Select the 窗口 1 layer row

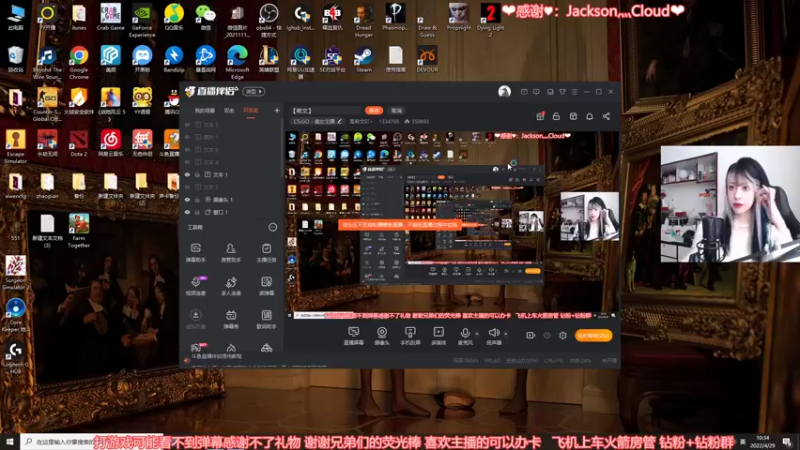click(x=232, y=212)
